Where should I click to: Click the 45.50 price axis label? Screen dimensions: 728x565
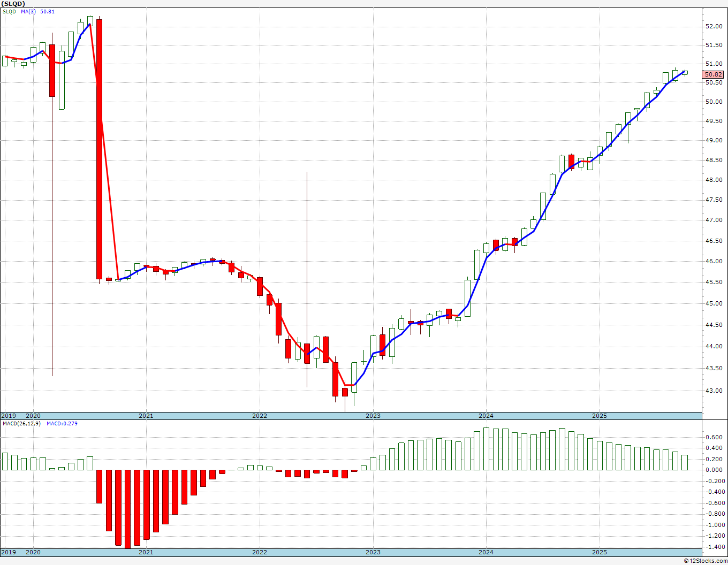coord(714,282)
